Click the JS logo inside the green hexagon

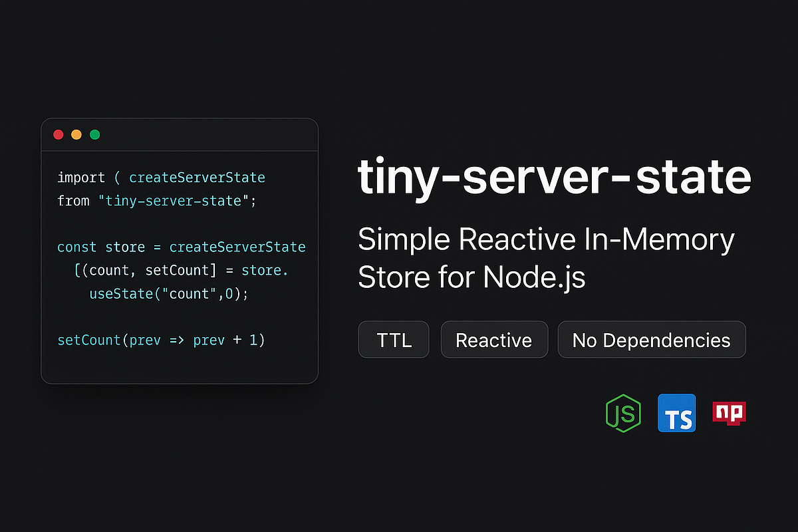(623, 413)
